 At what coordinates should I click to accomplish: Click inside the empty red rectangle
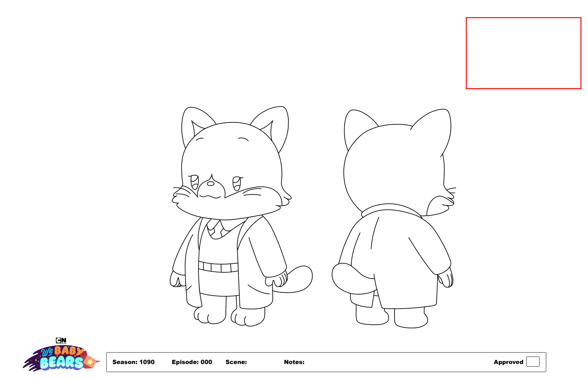[x=523, y=53]
